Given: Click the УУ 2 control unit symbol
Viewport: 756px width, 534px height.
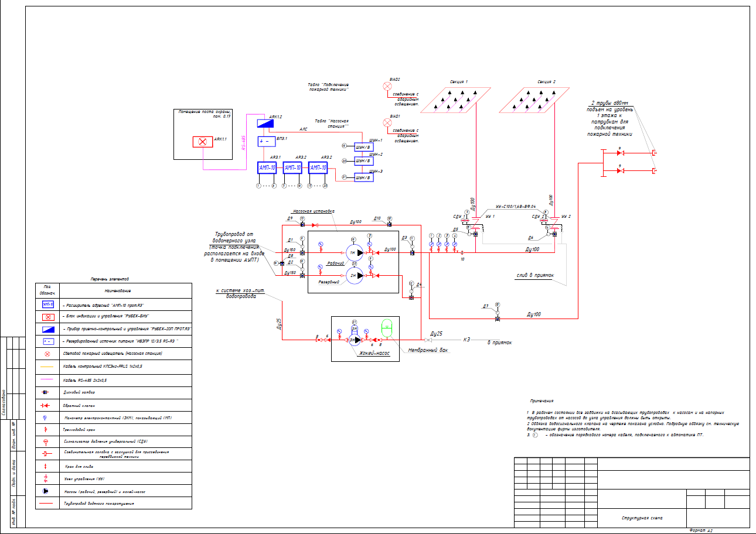Looking at the screenshot, I should (x=555, y=224).
